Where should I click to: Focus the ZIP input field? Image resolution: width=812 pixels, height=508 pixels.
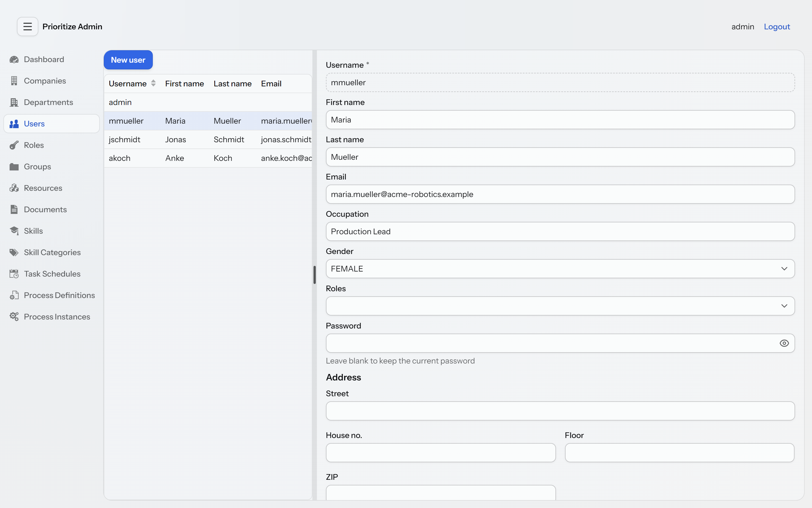pos(441,493)
